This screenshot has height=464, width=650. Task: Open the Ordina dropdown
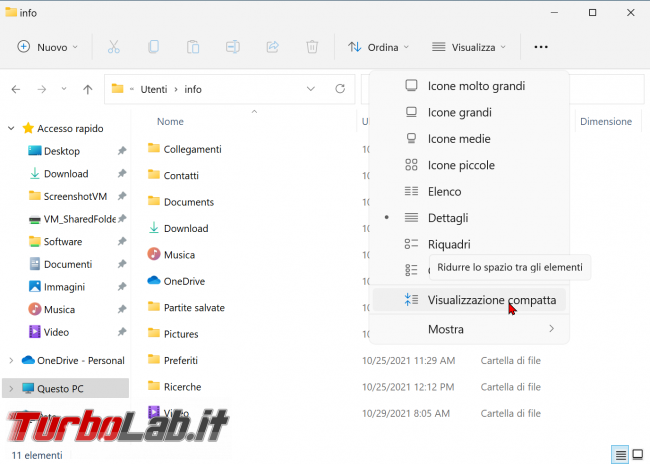[378, 47]
